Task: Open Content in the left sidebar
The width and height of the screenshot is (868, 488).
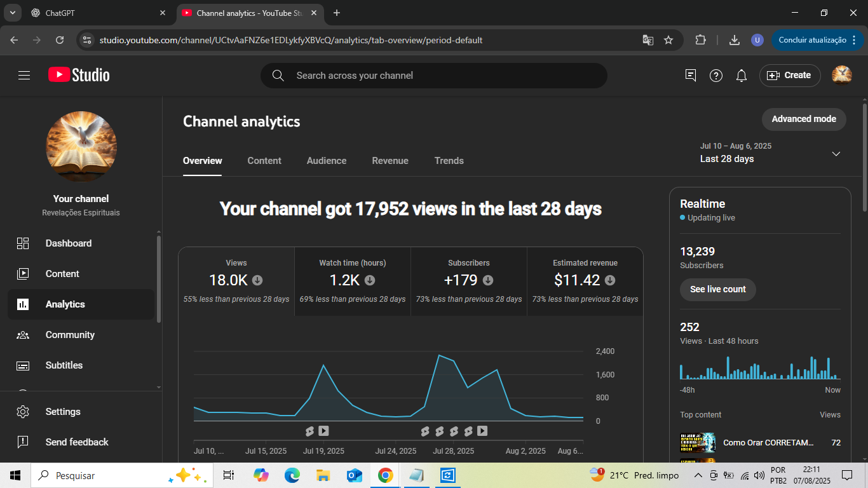Action: click(81, 274)
